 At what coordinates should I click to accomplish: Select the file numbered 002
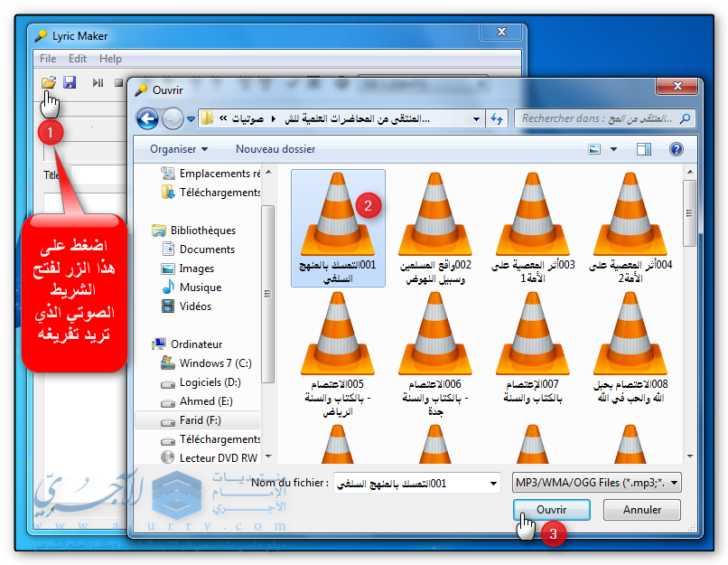click(x=435, y=228)
